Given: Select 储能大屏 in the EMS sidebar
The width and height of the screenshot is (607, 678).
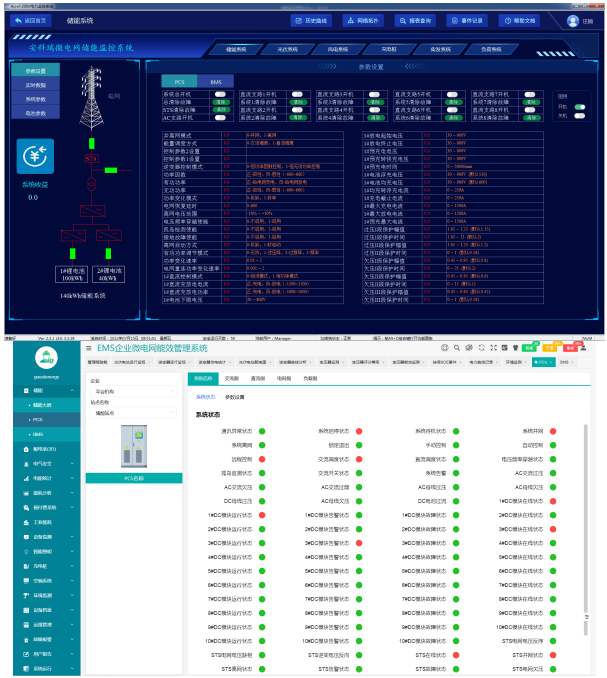Looking at the screenshot, I should tap(47, 405).
